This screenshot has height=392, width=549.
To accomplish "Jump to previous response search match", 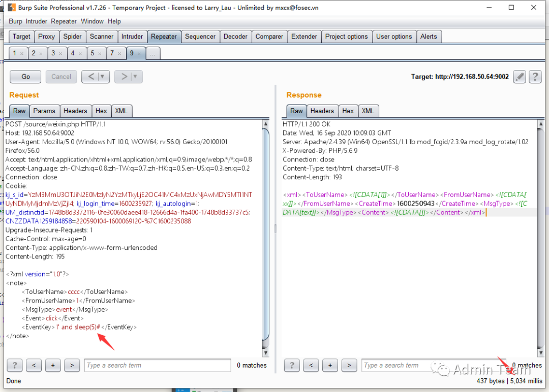I will (x=311, y=365).
